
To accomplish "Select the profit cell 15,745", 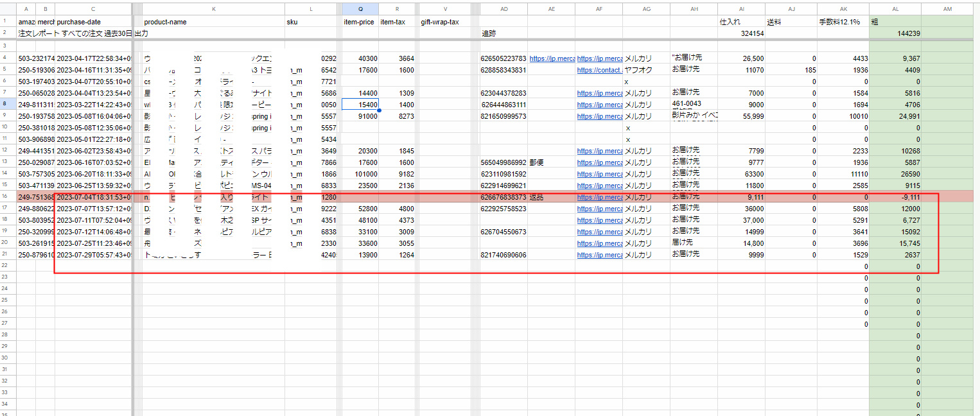I will tap(895, 243).
